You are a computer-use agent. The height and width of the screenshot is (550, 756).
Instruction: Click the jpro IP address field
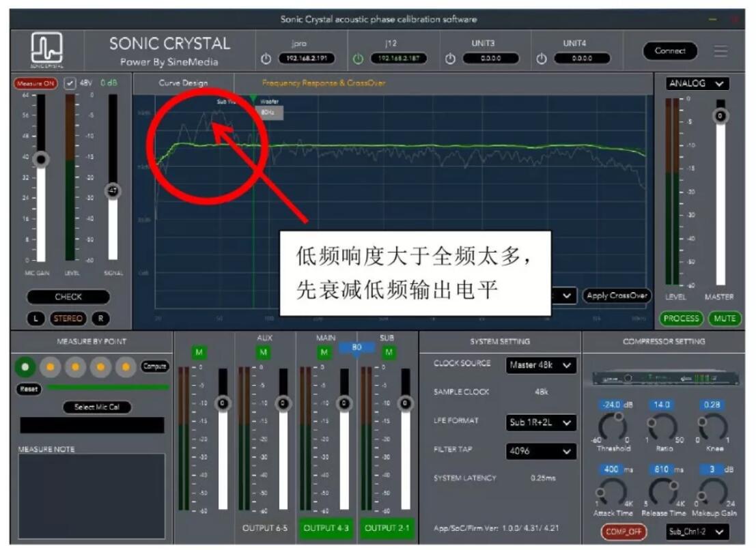pos(307,58)
